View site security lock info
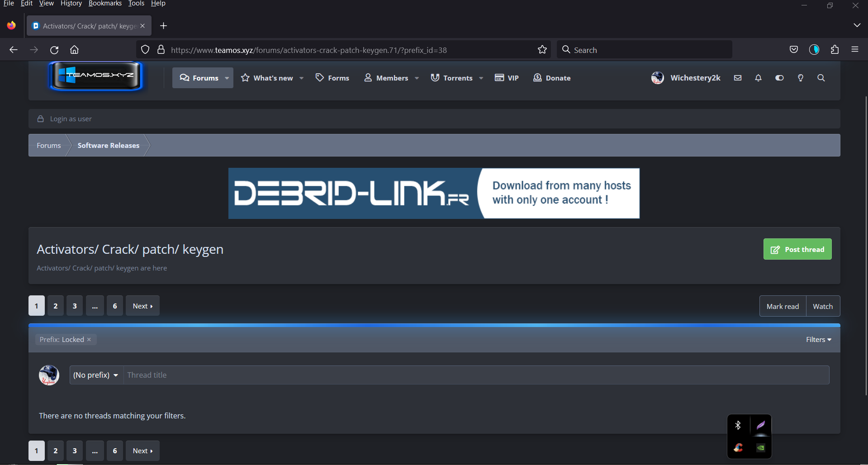 [x=161, y=50]
